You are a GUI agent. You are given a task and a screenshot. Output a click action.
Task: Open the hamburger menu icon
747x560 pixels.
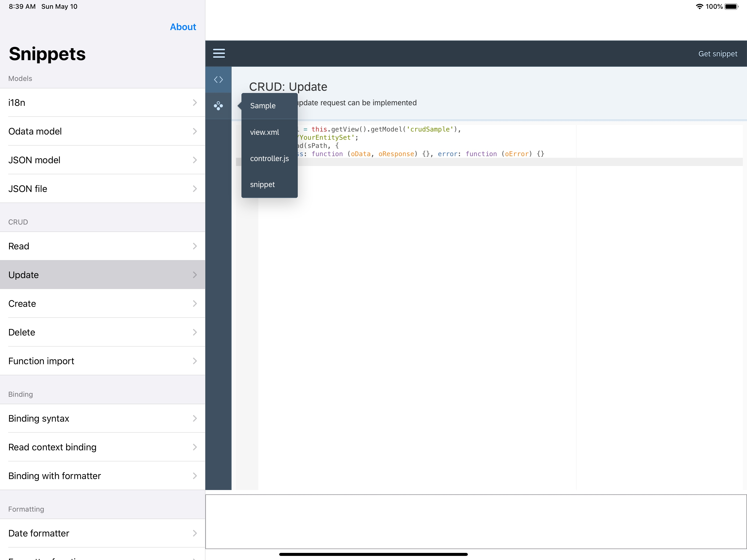[219, 53]
